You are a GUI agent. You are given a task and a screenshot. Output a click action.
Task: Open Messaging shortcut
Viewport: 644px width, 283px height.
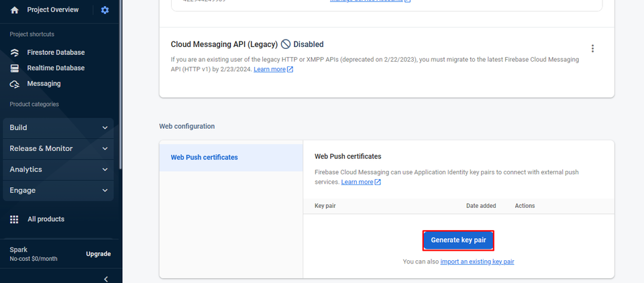44,84
